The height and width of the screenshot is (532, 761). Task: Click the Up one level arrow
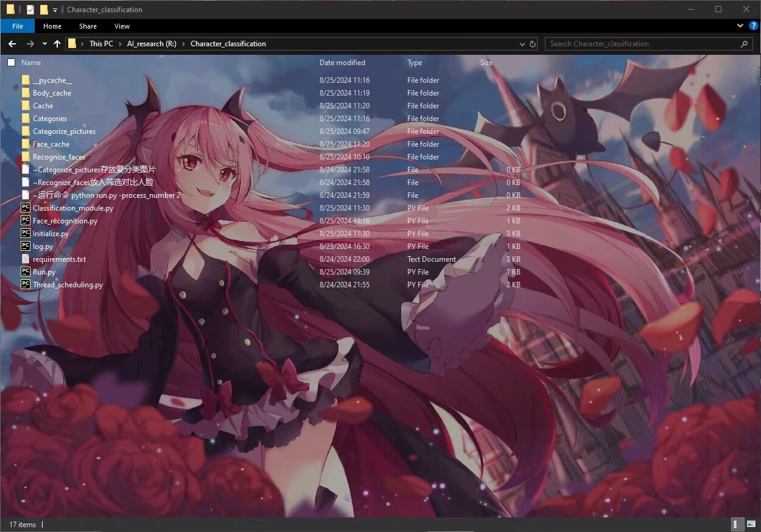tap(57, 44)
